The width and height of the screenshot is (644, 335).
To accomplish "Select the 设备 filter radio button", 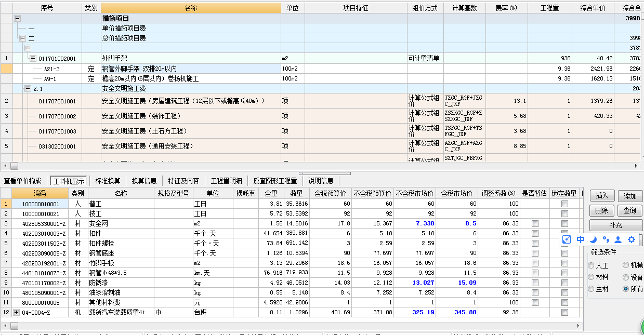I will 626,277.
